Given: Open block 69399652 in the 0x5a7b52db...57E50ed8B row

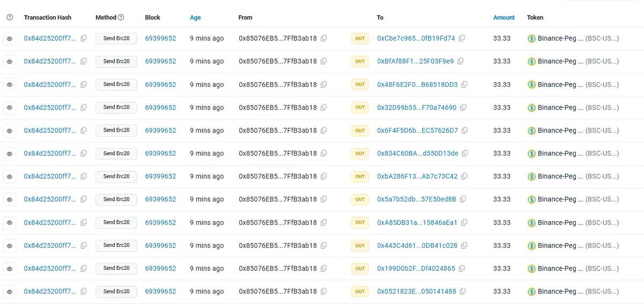Looking at the screenshot, I should 160,200.
